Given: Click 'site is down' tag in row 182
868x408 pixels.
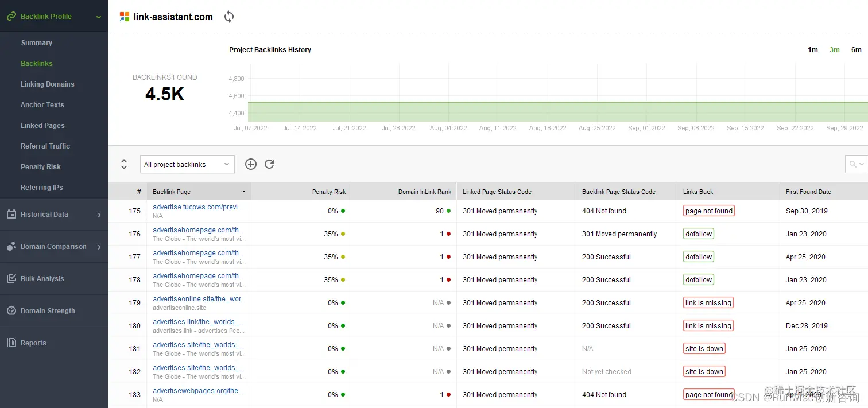Looking at the screenshot, I should point(704,372).
